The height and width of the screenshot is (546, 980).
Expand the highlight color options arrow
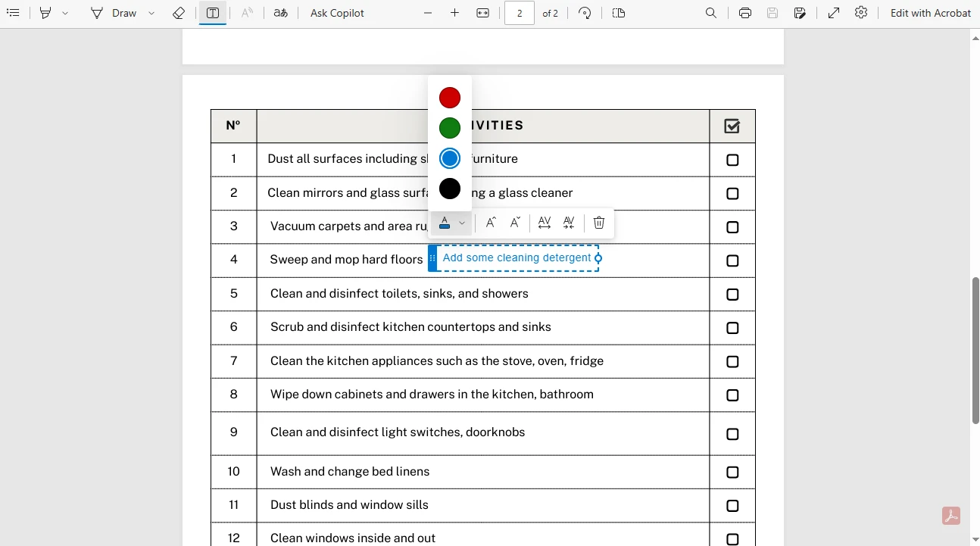point(65,13)
